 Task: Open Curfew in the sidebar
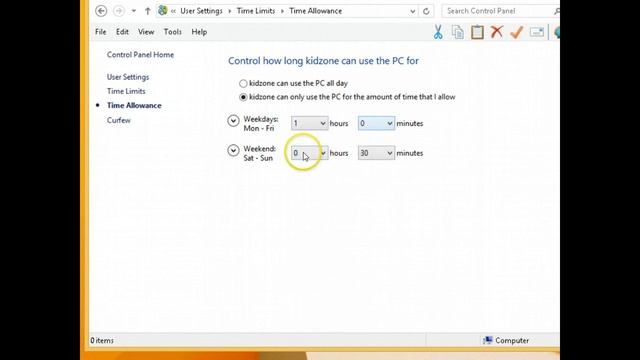[119, 120]
